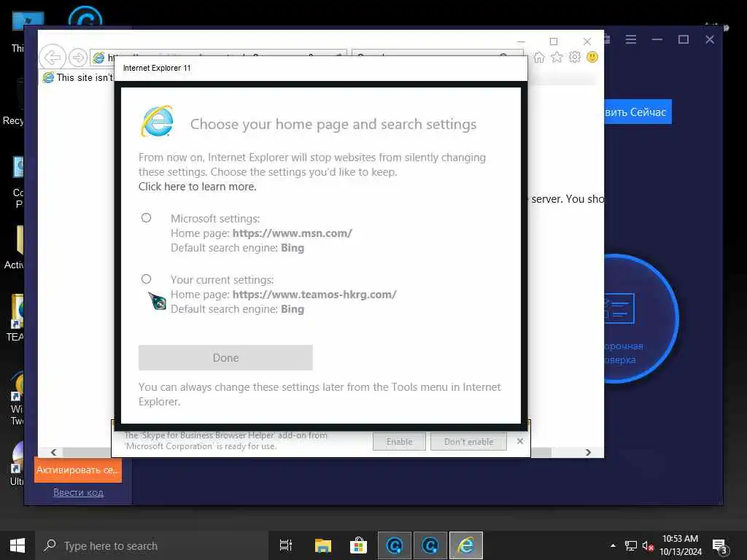Open File Explorer from the taskbar
Image resolution: width=747 pixels, height=560 pixels.
322,545
